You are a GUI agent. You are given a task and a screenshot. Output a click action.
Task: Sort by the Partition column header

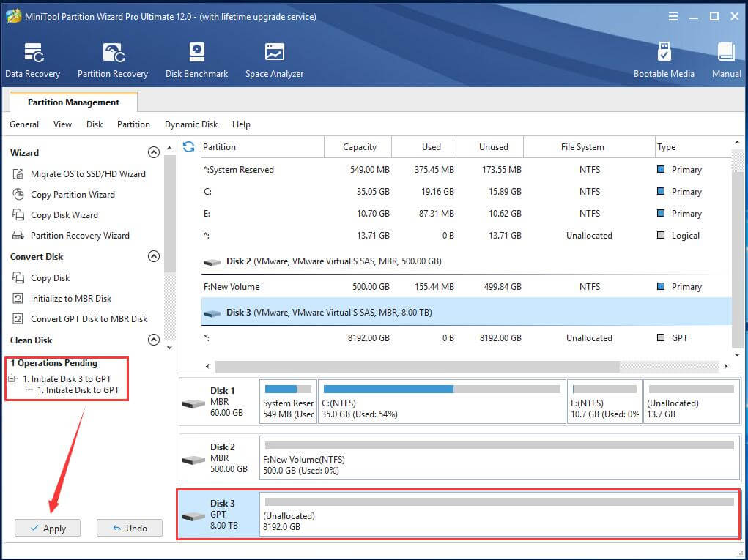click(x=262, y=147)
